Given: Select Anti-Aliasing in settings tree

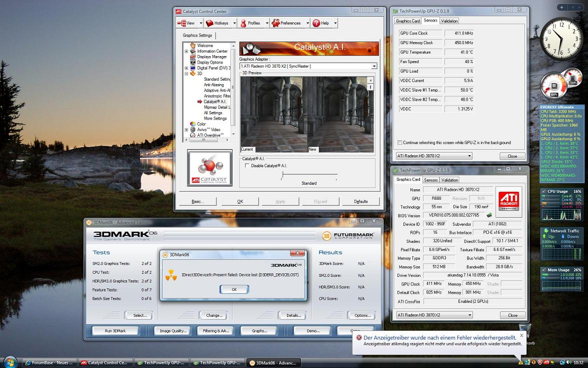Looking at the screenshot, I should (x=214, y=85).
